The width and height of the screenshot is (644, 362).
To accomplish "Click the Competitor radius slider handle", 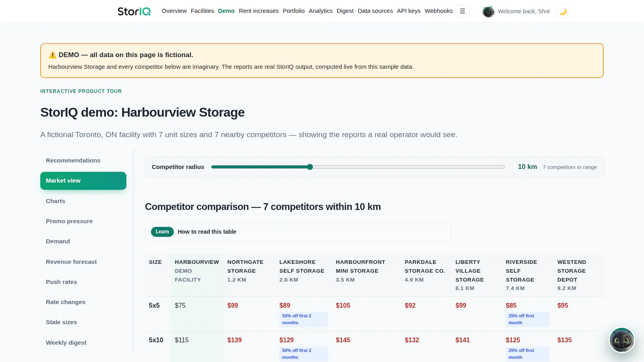I will pos(310,167).
